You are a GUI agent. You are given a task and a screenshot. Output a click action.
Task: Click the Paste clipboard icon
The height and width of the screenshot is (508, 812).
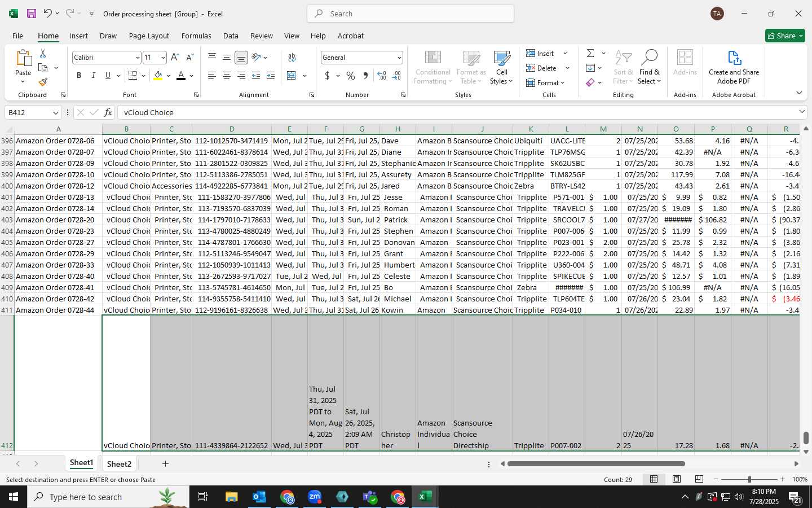(23, 58)
